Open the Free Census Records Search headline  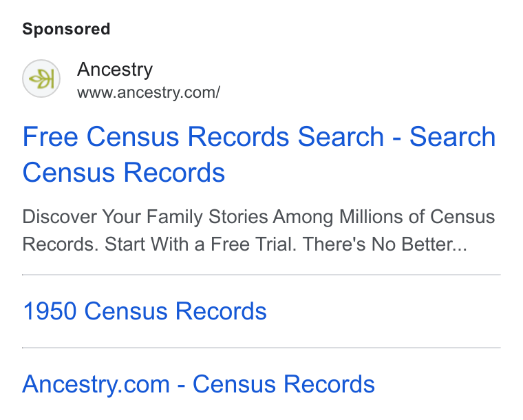tap(259, 154)
